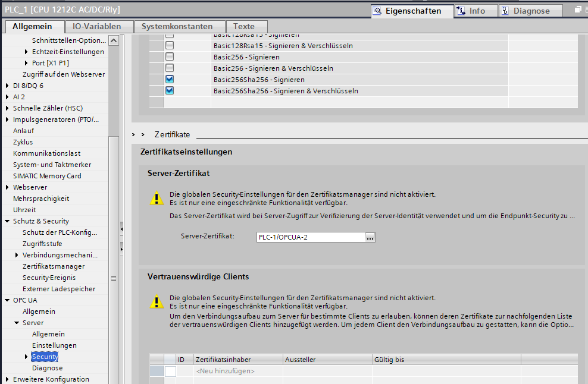
Task: Open the Diagnose tab
Action: click(x=531, y=11)
